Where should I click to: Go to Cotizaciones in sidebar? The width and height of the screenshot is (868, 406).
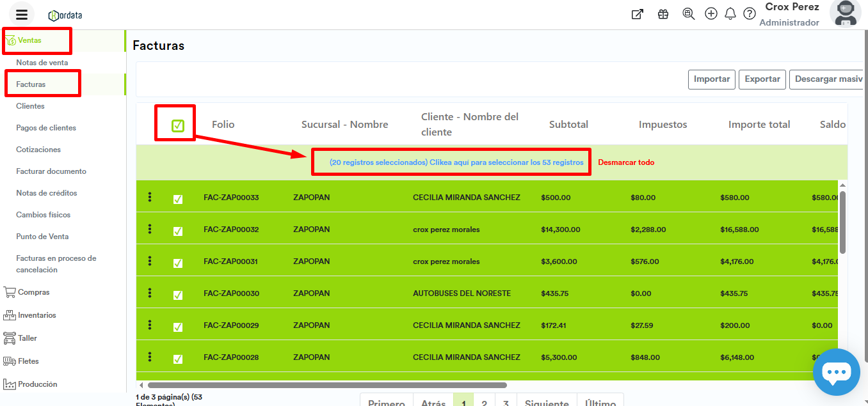pyautogui.click(x=38, y=150)
